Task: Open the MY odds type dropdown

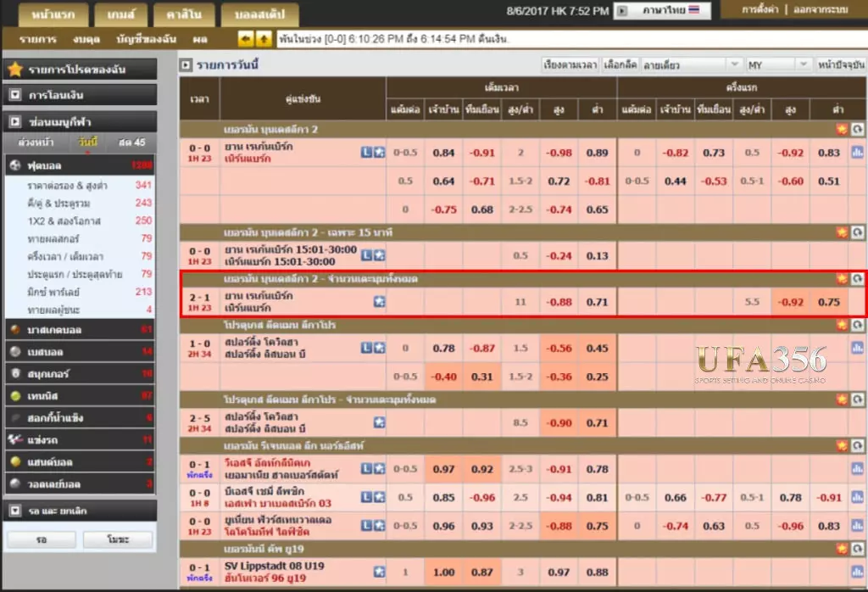Action: click(x=779, y=65)
